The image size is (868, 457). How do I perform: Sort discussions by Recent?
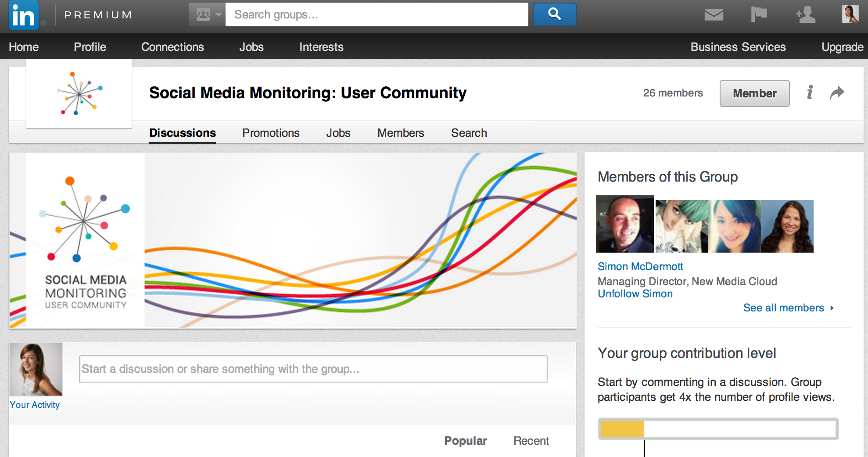coord(531,441)
